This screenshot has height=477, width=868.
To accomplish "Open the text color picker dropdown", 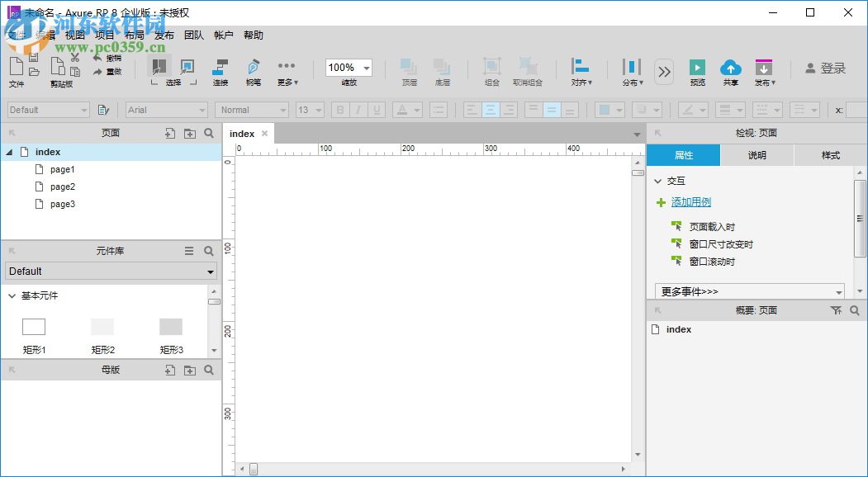I will click(x=416, y=109).
